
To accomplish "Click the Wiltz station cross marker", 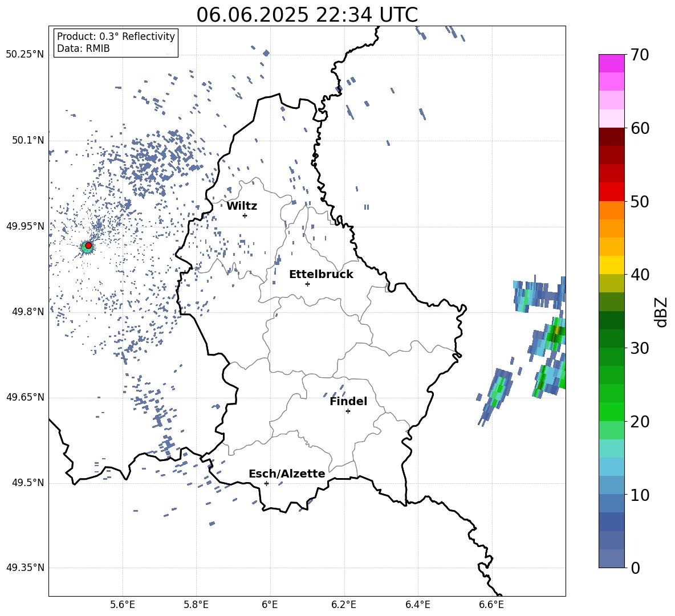I will point(245,215).
